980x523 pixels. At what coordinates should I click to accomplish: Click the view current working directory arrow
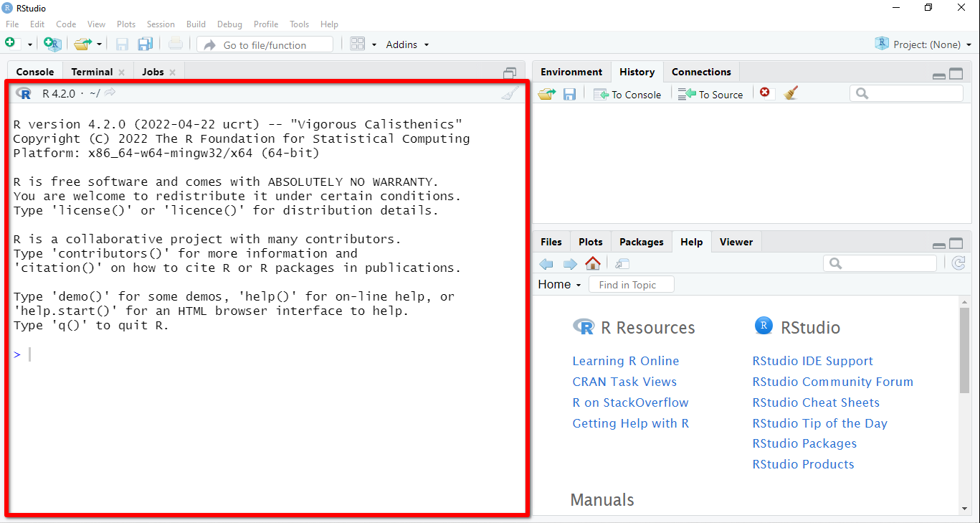point(110,93)
